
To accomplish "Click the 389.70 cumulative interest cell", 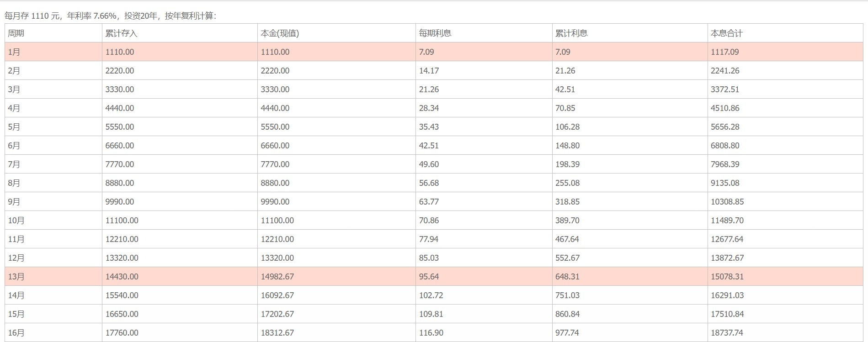I will coord(630,221).
